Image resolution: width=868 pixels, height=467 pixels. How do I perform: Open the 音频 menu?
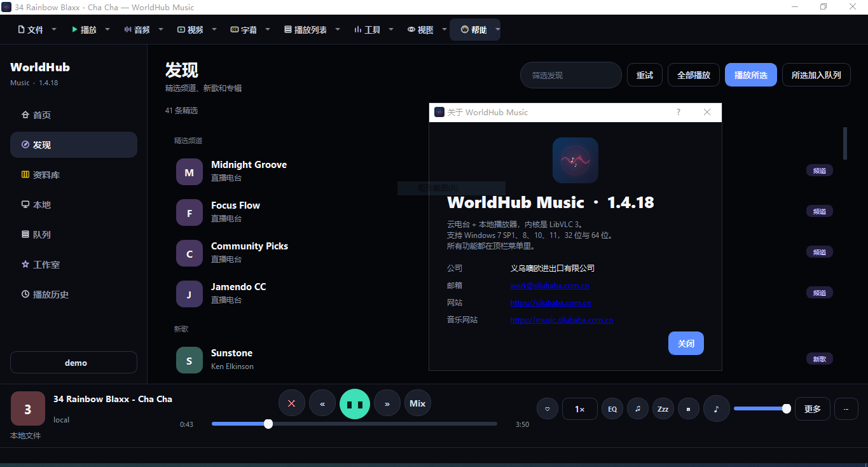(137, 29)
